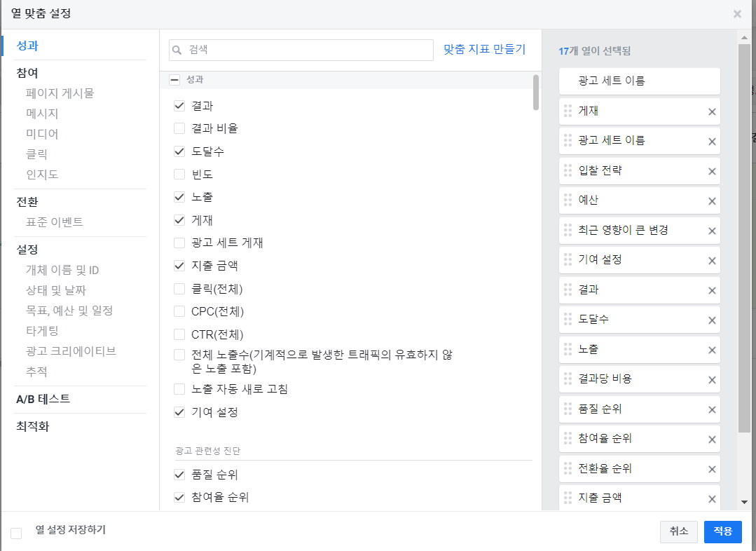The height and width of the screenshot is (551, 756).
Task: Click scroll-up arrow of selected columns panel
Action: (744, 38)
